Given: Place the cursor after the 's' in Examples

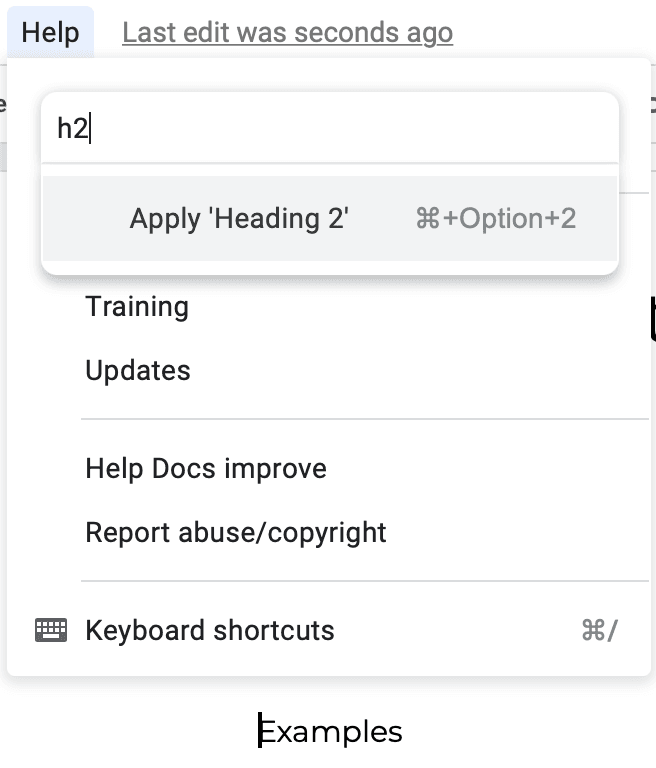Looking at the screenshot, I should (403, 732).
